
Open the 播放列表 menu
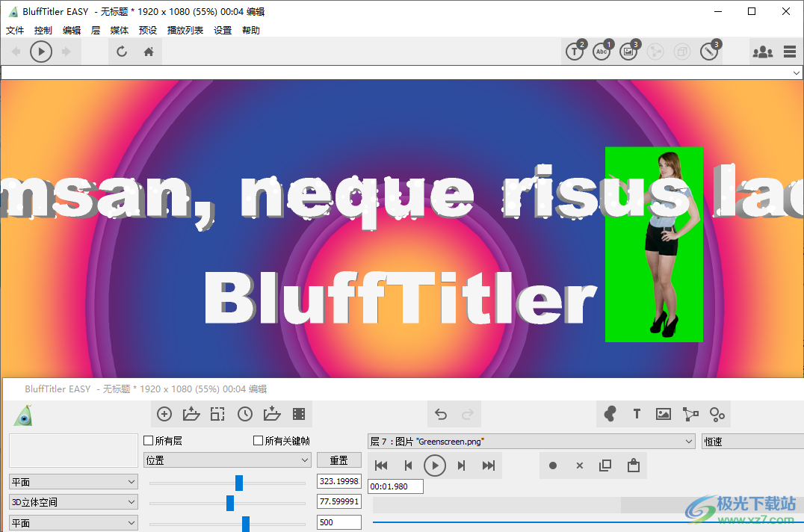[185, 30]
